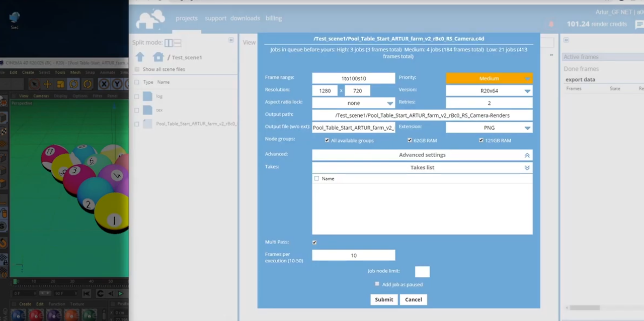This screenshot has width=644, height=321.
Task: Click the tex folder icon
Action: pos(147,110)
